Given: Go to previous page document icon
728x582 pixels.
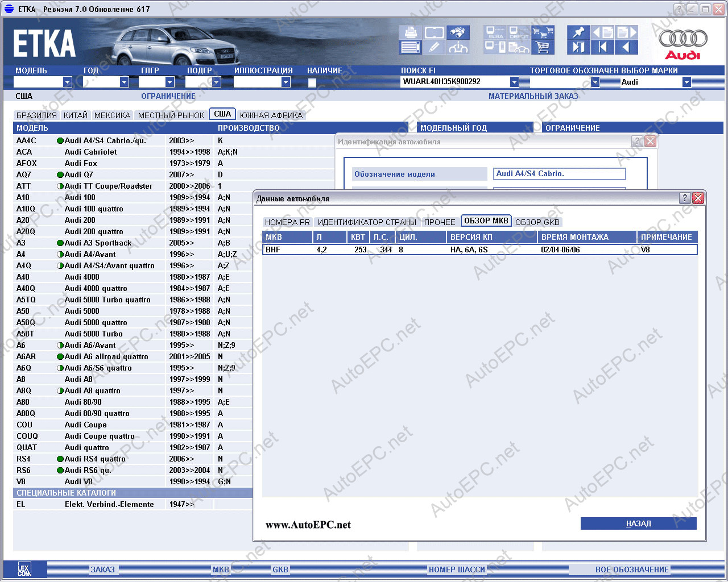Looking at the screenshot, I should click(602, 32).
